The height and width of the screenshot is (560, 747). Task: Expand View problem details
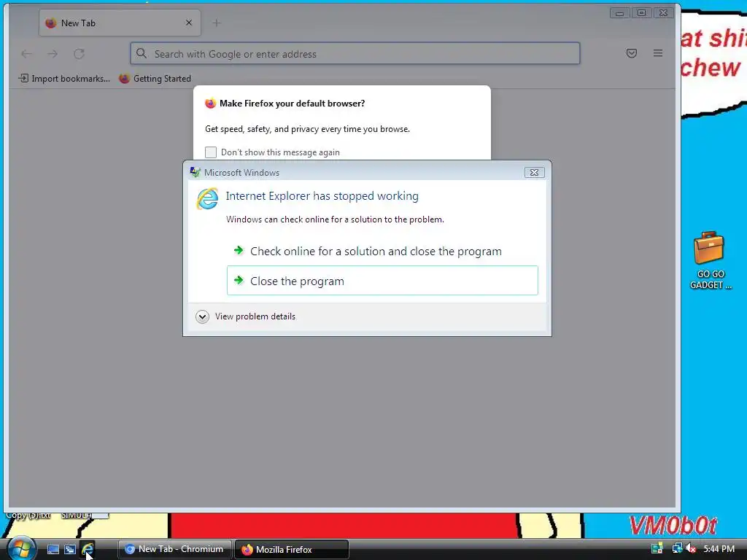[x=246, y=316]
